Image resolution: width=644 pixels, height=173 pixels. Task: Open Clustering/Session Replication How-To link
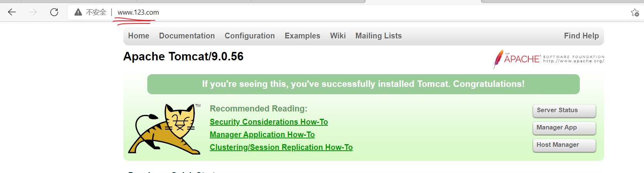click(x=281, y=147)
